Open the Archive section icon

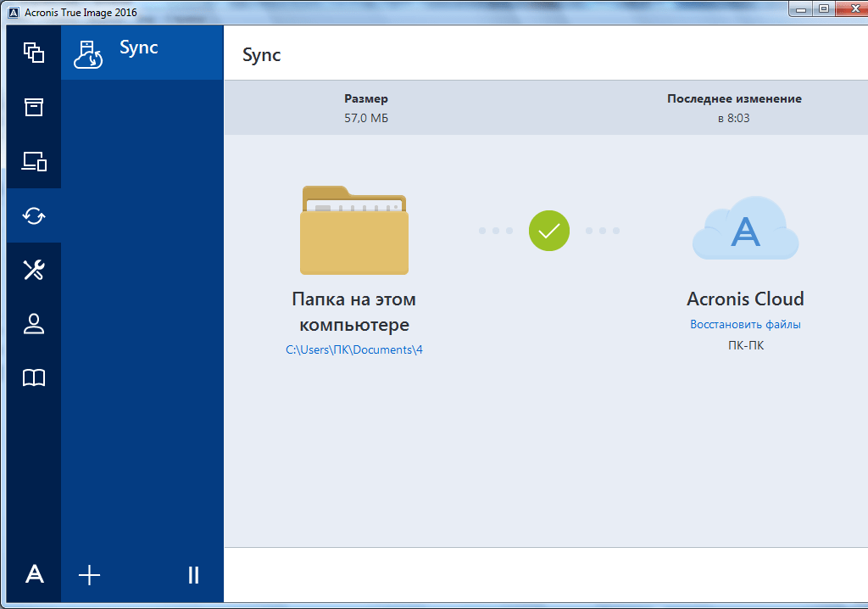tap(34, 107)
